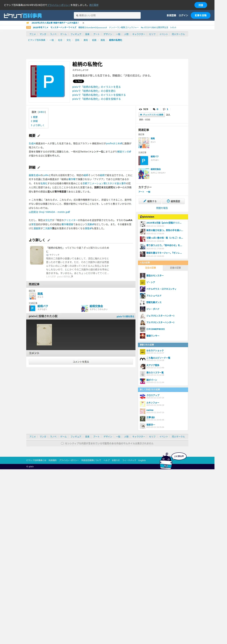Click the view count eye icon
Screen dimensions: 227x644
(140, 109)
